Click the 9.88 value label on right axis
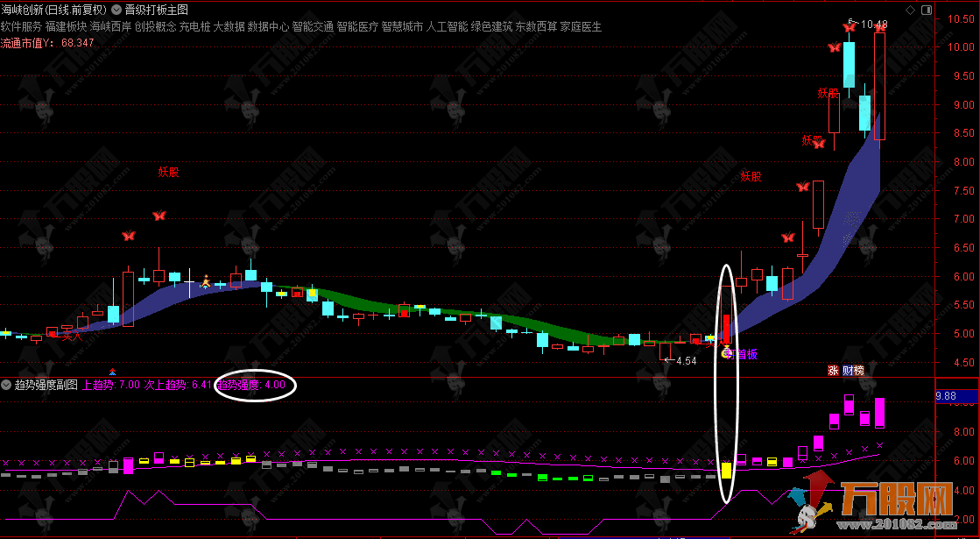Screen dimensions: 980x539 [948, 395]
